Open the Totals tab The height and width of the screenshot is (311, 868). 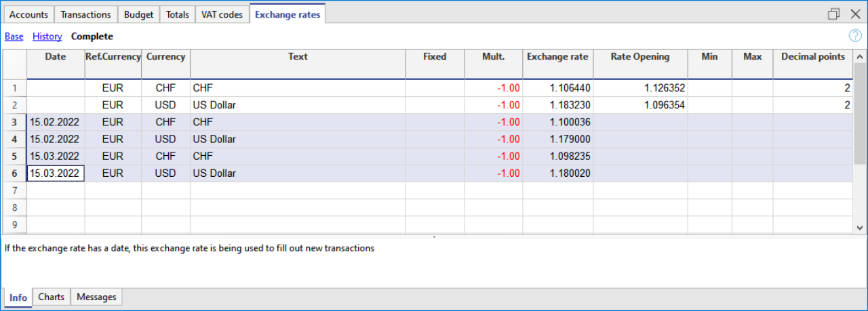click(x=178, y=14)
